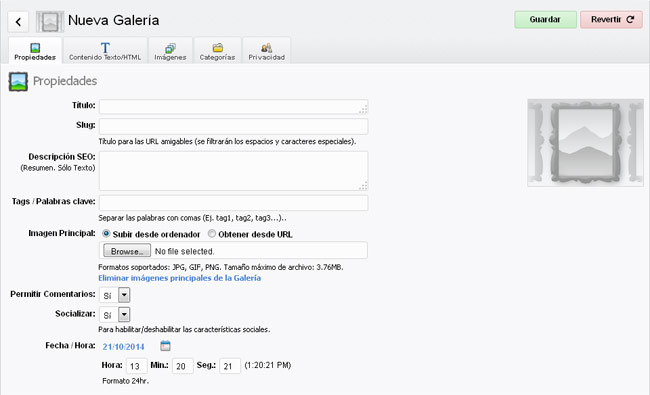Click the 21/10/2014 date link
Screen dimensions: 650x395
click(124, 347)
